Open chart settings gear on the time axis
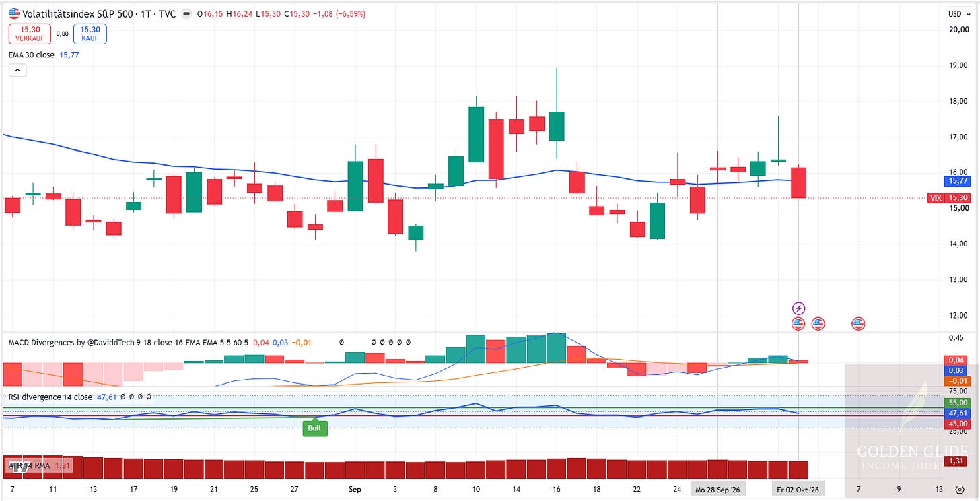 [959, 489]
